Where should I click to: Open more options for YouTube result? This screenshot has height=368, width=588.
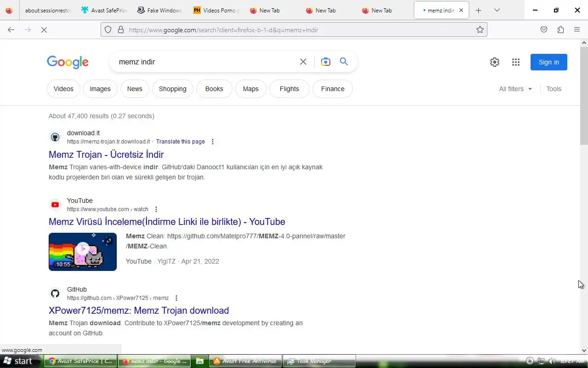[x=156, y=209]
